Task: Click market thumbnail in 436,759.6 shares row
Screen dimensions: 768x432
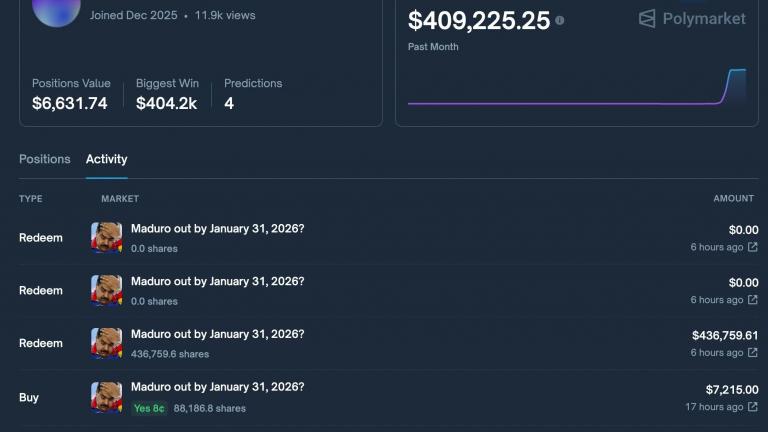Action: 107,343
